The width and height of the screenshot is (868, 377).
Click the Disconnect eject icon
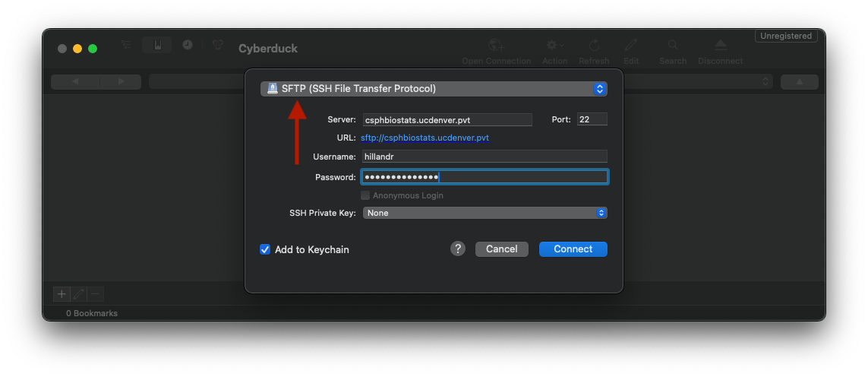(720, 45)
